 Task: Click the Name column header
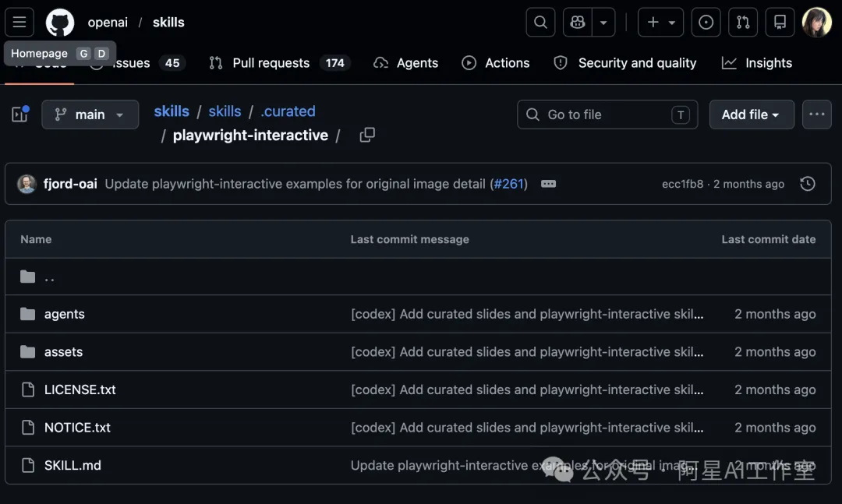click(x=36, y=239)
